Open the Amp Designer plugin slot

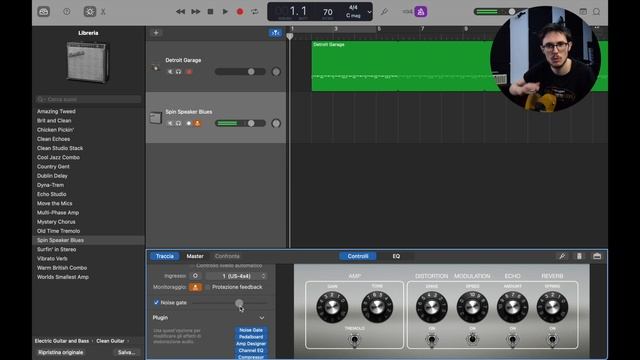[x=251, y=344]
